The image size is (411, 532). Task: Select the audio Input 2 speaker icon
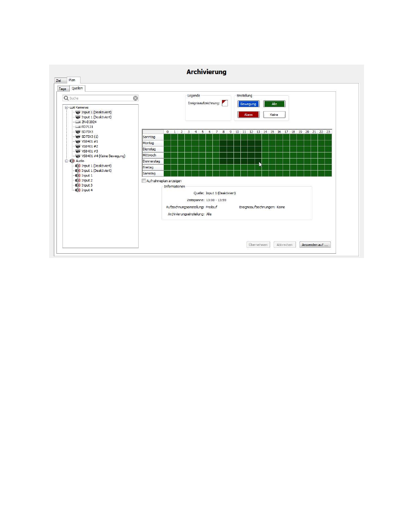[78, 180]
